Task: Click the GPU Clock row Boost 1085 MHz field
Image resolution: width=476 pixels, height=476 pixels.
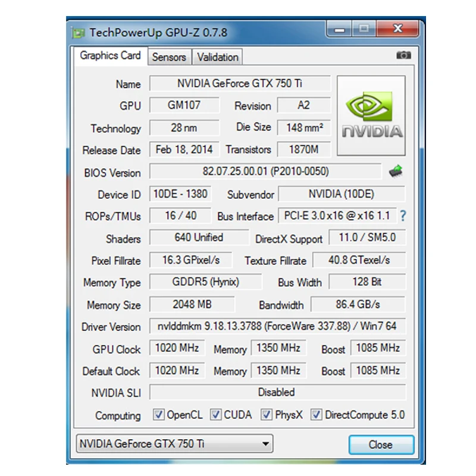Action: click(378, 348)
